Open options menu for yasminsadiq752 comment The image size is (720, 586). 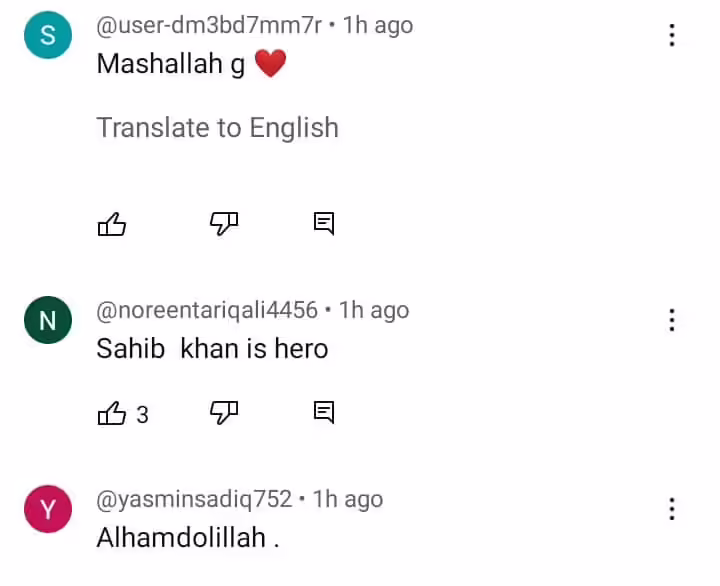672,509
